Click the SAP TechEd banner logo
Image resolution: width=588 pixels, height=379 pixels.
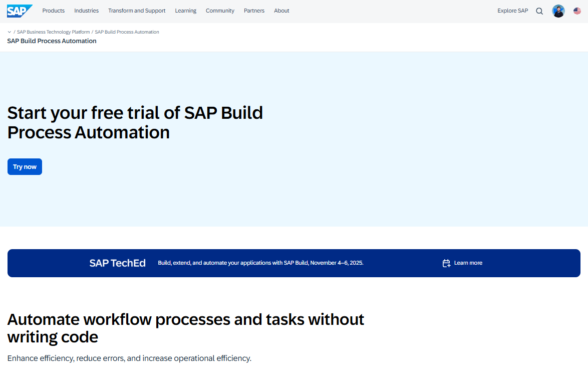[117, 263]
